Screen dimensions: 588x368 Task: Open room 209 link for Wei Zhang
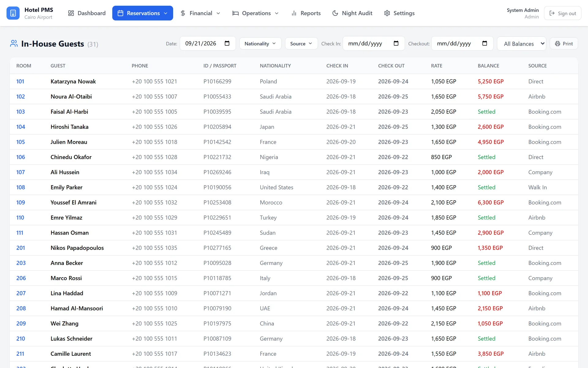click(x=21, y=324)
